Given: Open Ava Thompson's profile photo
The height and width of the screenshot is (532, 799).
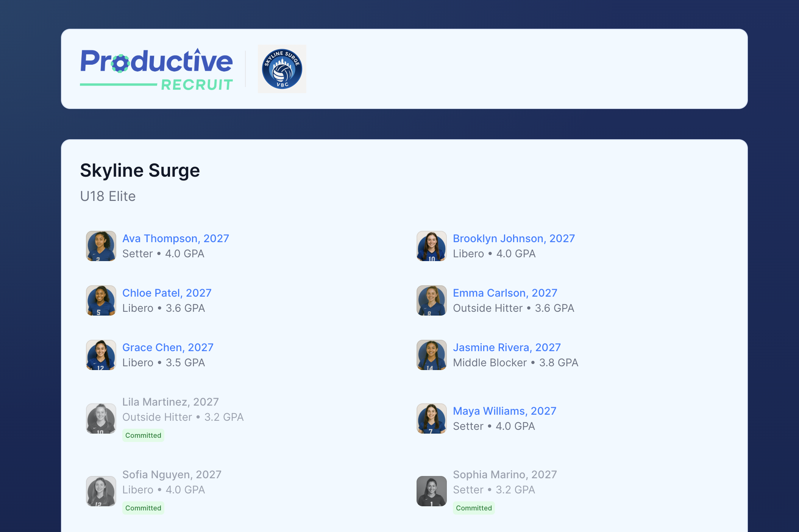Looking at the screenshot, I should (101, 246).
